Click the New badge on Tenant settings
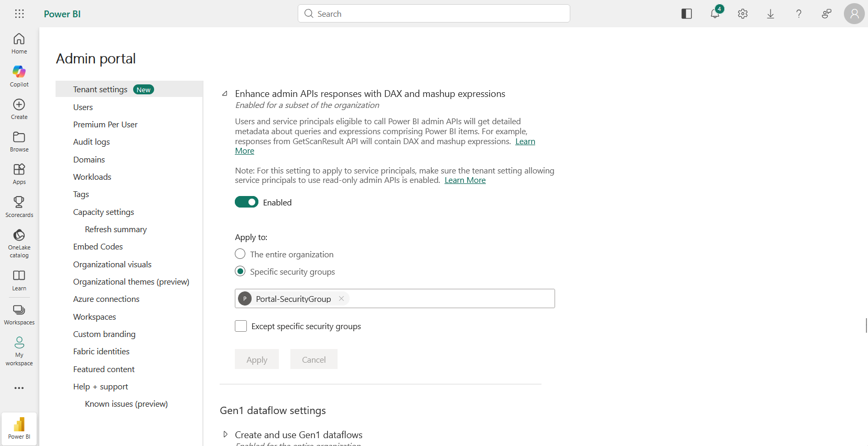This screenshot has height=446, width=868. [144, 90]
